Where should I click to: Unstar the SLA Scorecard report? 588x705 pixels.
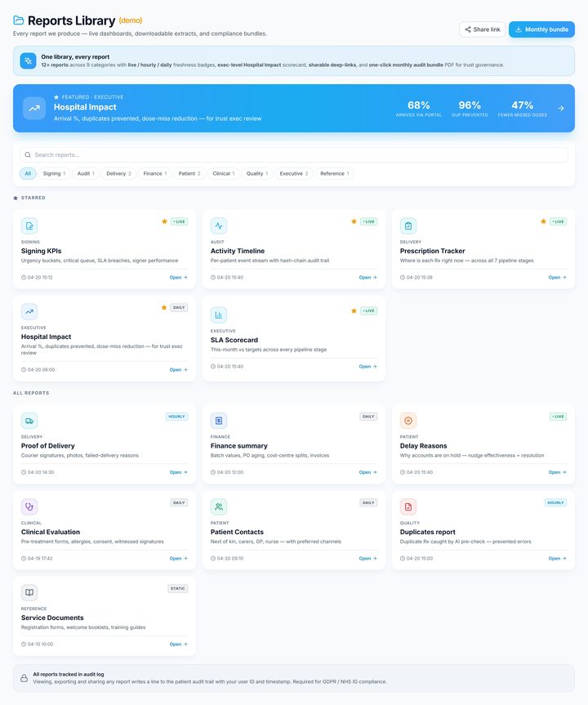[354, 310]
